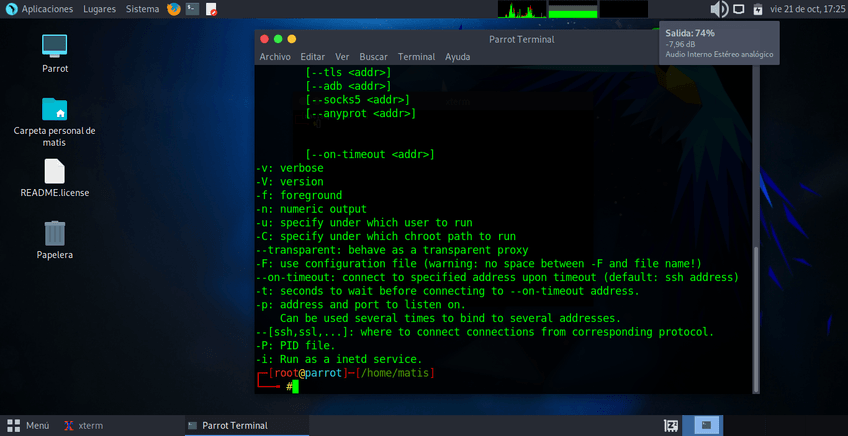
Task: Click the '[--on-timeout <addr>]' line
Action: click(x=370, y=155)
